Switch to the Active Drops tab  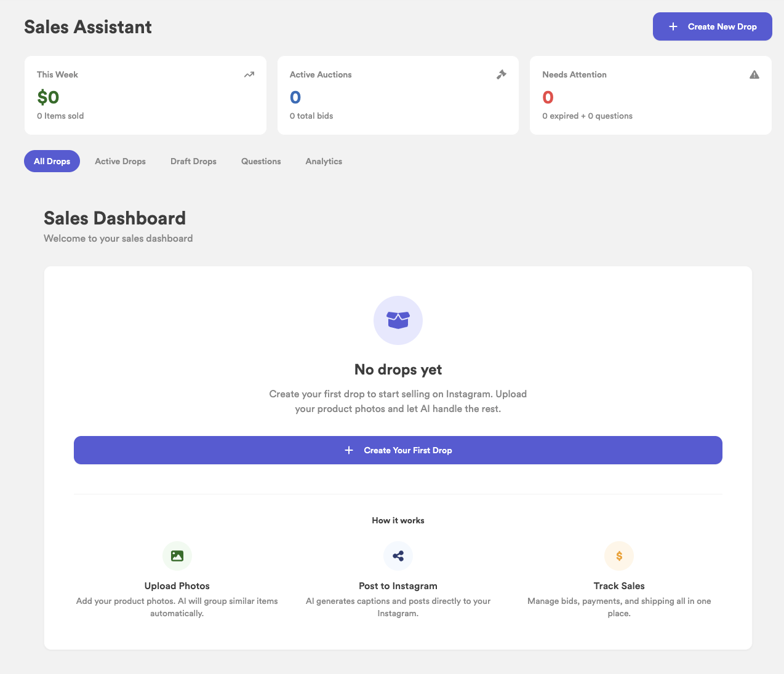point(120,161)
